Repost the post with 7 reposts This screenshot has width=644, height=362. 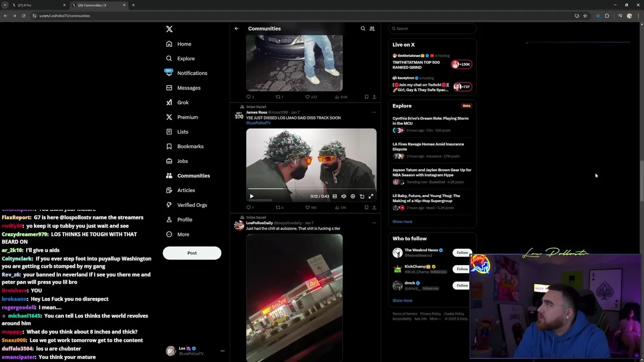279,97
